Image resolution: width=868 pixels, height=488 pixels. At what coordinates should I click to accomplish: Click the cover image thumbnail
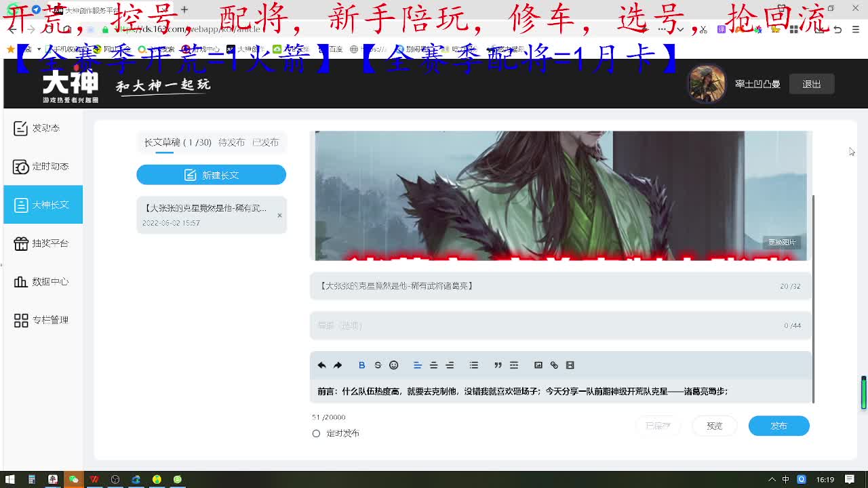[561, 196]
